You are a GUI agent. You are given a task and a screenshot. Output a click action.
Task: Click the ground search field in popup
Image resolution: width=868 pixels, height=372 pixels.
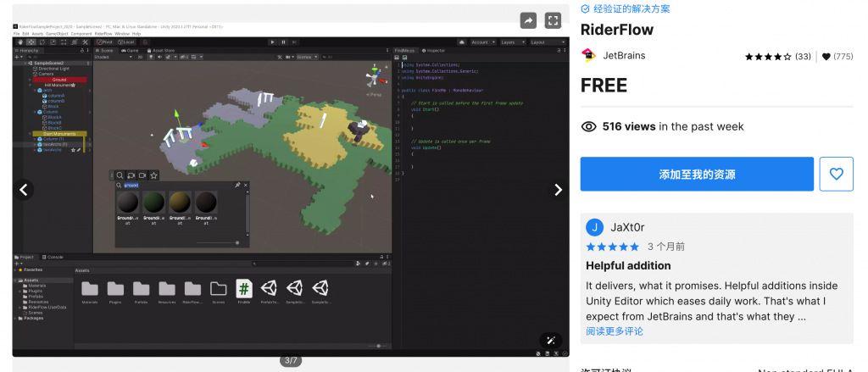pos(176,186)
